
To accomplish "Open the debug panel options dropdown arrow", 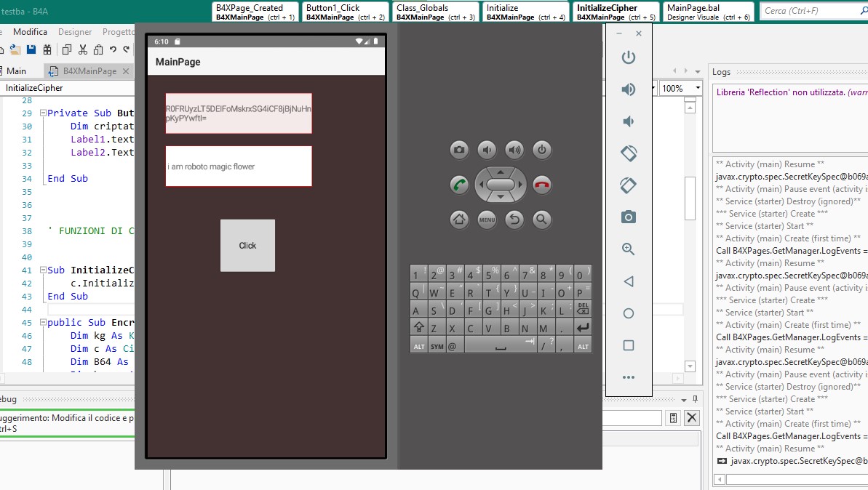I will click(684, 399).
